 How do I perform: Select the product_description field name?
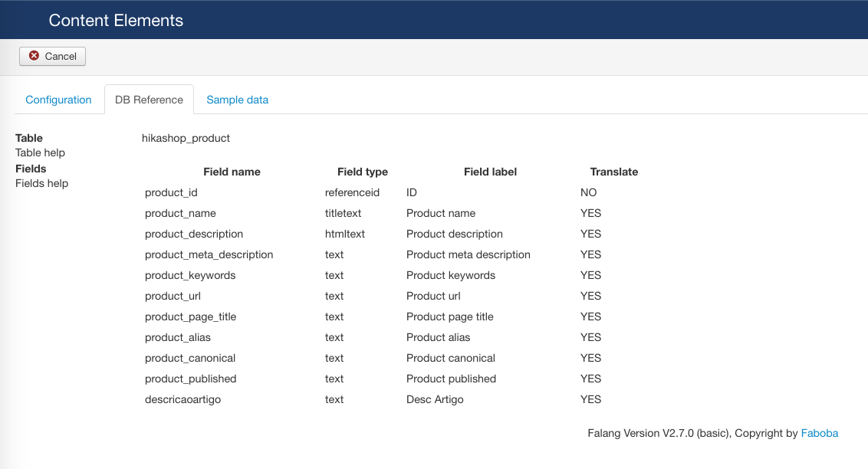pyautogui.click(x=194, y=234)
